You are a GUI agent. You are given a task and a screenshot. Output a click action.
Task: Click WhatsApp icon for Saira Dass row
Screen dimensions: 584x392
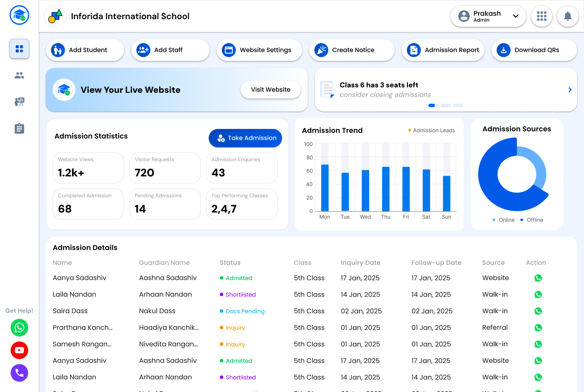538,311
